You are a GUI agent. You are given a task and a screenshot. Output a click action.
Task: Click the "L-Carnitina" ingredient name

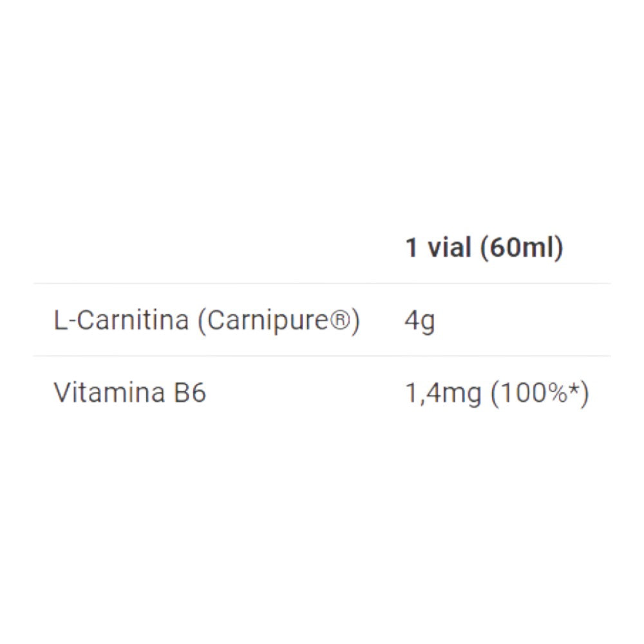tap(121, 320)
